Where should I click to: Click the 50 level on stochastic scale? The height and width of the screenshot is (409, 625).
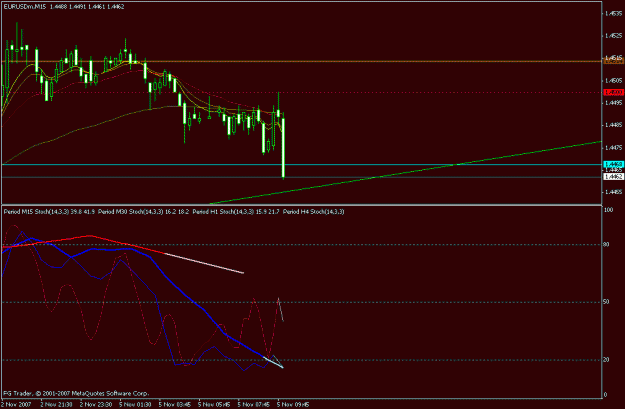606,302
